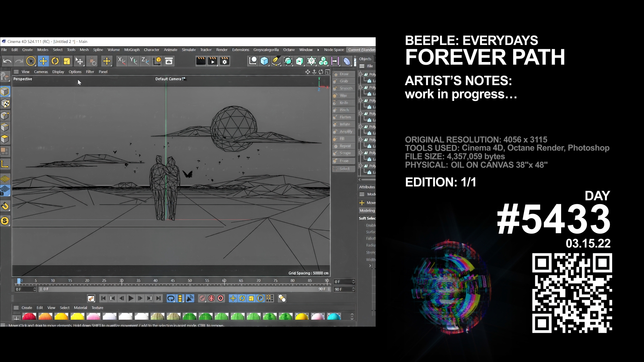Image resolution: width=644 pixels, height=362 pixels.
Task: Toggle Y axis lock
Action: pos(133,61)
